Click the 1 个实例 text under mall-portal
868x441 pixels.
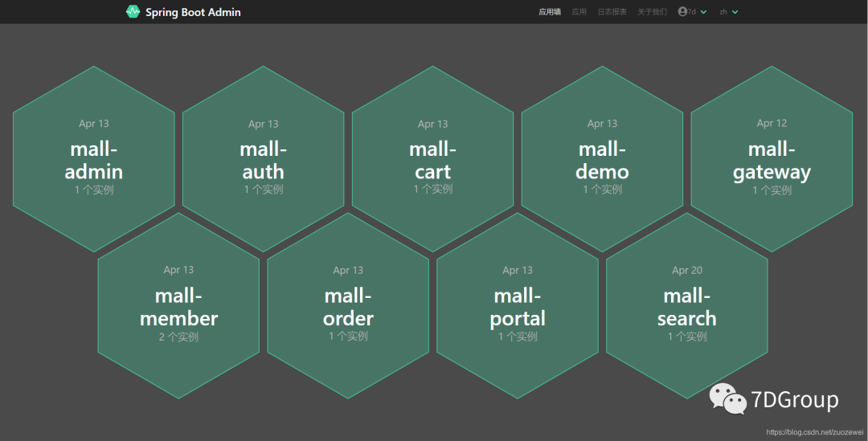518,337
